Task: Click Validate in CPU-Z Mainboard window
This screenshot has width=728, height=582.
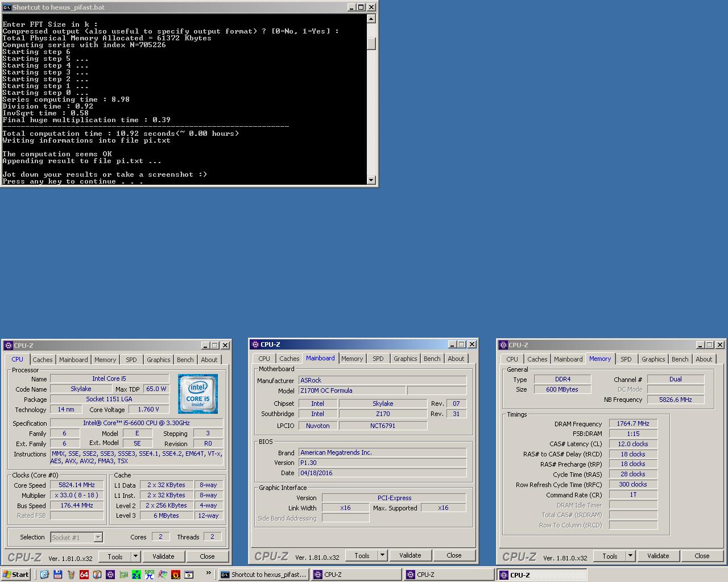Action: click(x=410, y=555)
